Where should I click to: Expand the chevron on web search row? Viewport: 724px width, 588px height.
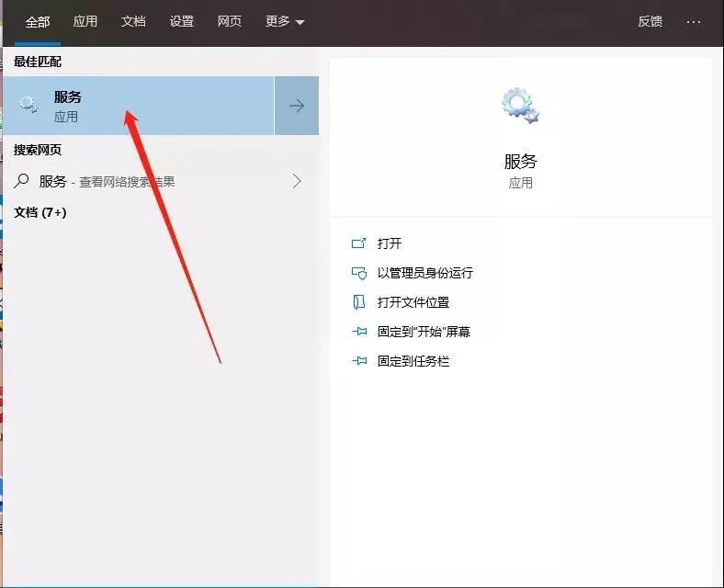297,181
